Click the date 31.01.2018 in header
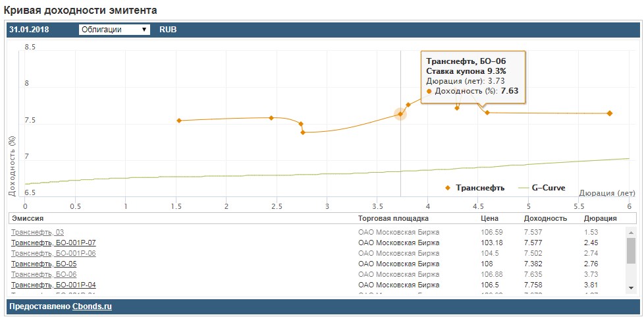The image size is (644, 319). pyautogui.click(x=29, y=30)
